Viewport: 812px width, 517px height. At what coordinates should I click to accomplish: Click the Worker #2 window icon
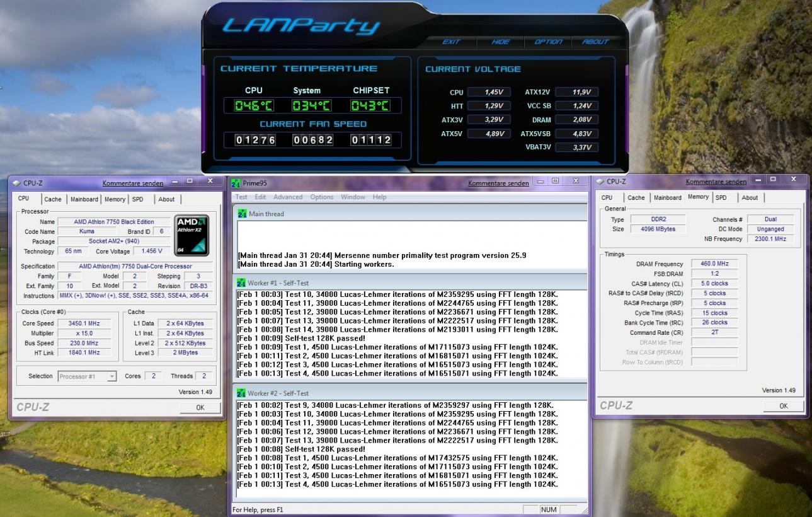(241, 393)
